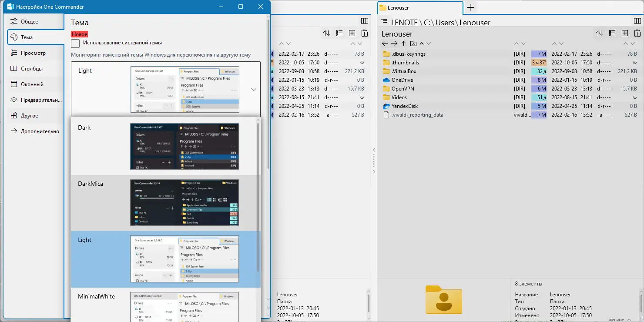Open the Другое settings tab
Viewport: 644px width, 322px height.
36,116
